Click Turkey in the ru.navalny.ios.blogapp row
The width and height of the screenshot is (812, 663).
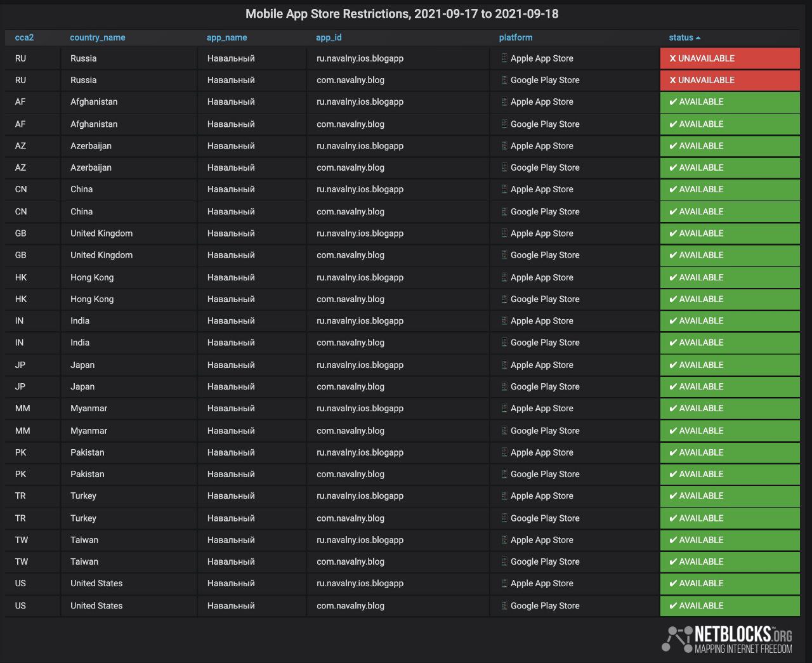83,496
